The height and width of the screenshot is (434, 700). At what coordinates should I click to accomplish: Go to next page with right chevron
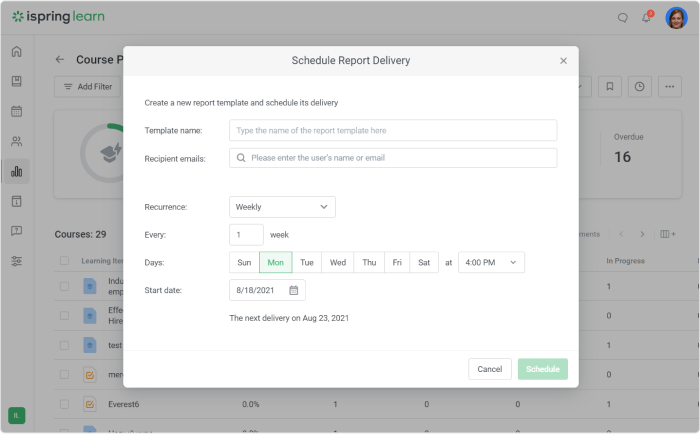642,234
